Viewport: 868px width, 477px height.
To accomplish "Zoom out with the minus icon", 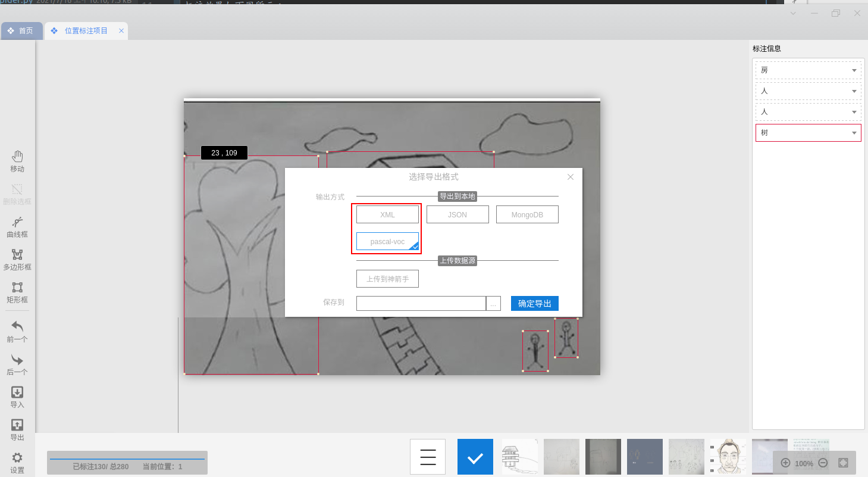I will 823,463.
